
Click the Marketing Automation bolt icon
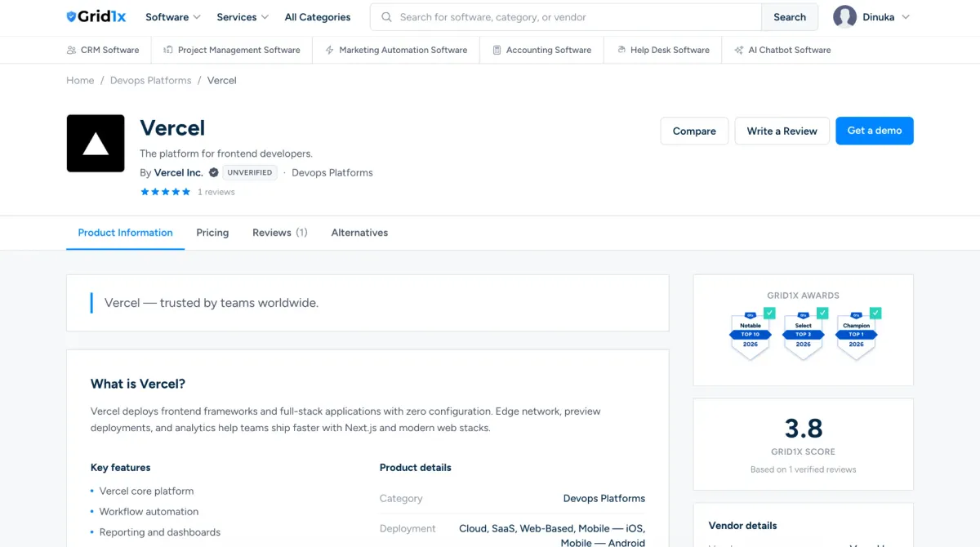pos(330,50)
